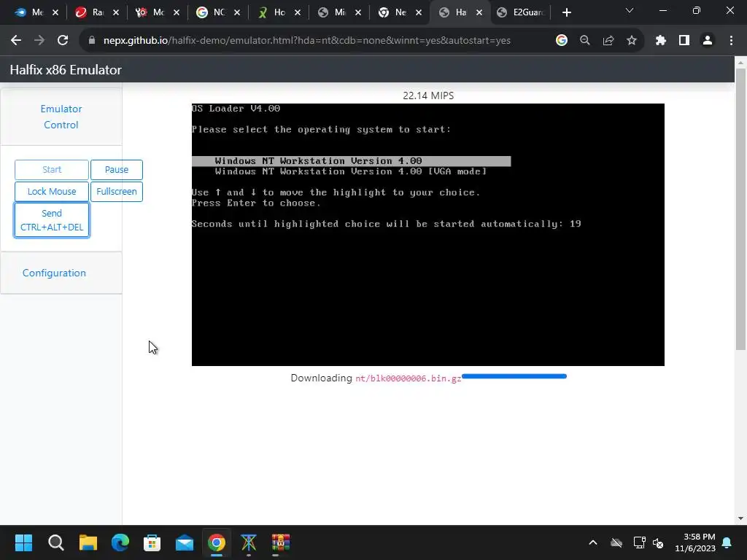
Task: Click the 22.14 MIPS readout
Action: pyautogui.click(x=427, y=96)
